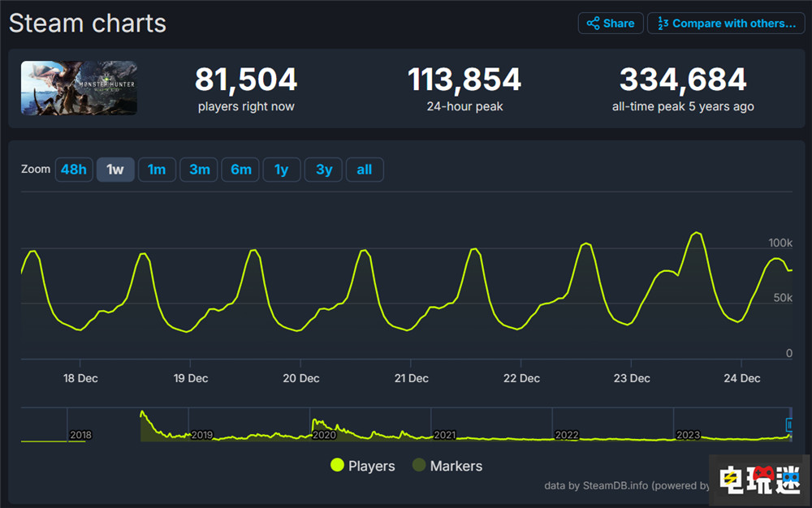Screen dimensions: 812x508
Task: Choose the 6m zoom option
Action: click(240, 170)
